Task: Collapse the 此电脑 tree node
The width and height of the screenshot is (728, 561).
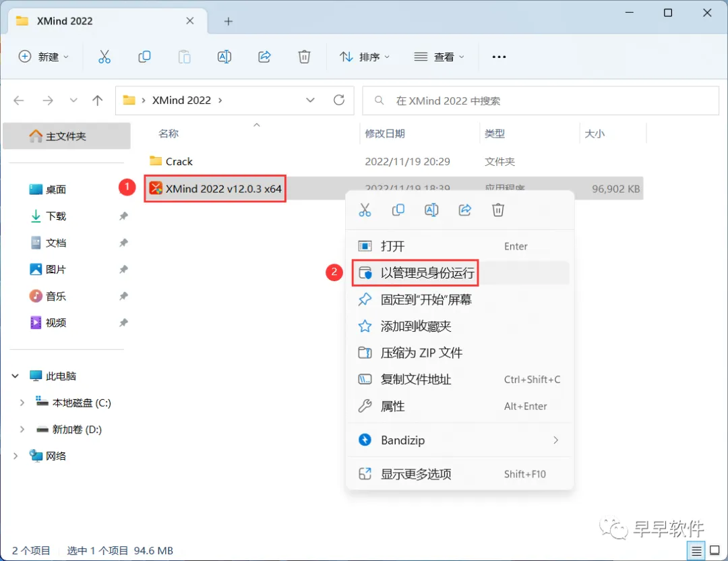Action: [x=16, y=376]
